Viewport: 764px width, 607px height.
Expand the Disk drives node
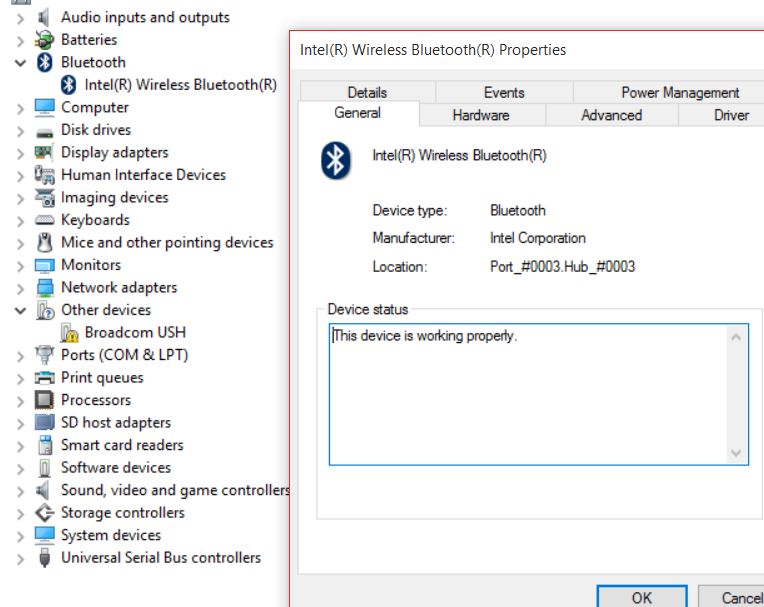(x=20, y=131)
